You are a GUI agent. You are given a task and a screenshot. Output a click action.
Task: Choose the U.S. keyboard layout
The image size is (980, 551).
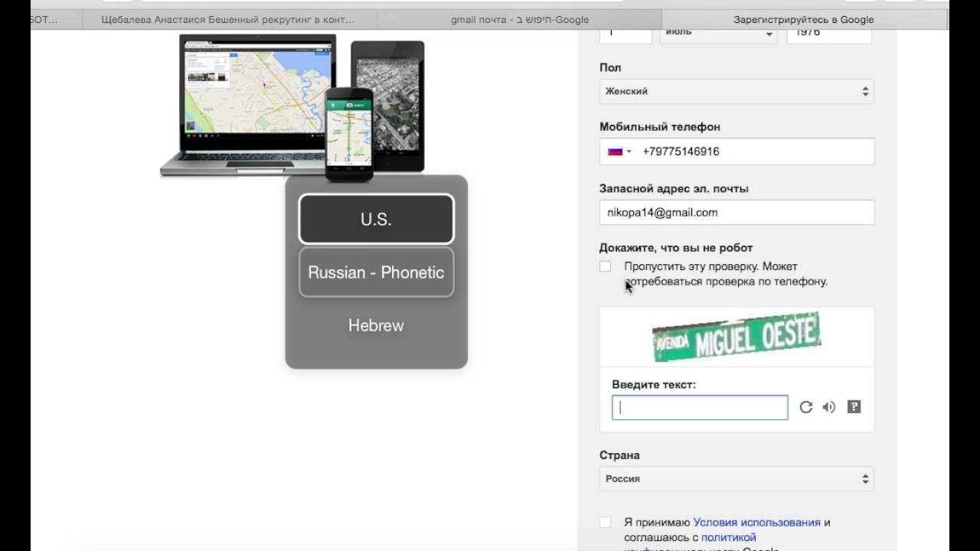click(x=376, y=220)
